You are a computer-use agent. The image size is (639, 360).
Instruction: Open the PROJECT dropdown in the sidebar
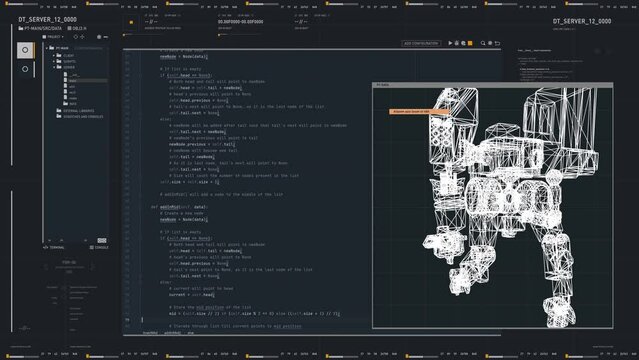53,37
